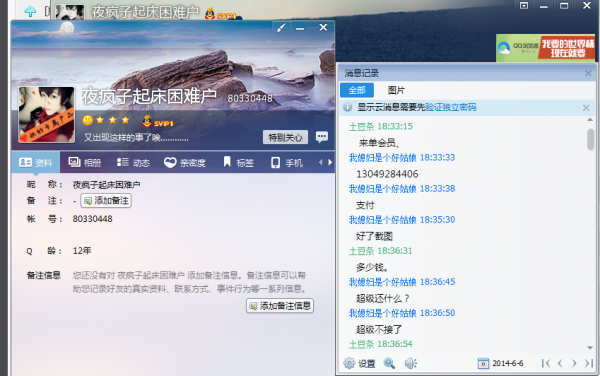The image size is (600, 376).
Task: Click the small avatar in chat title bar
Action: (70, 12)
